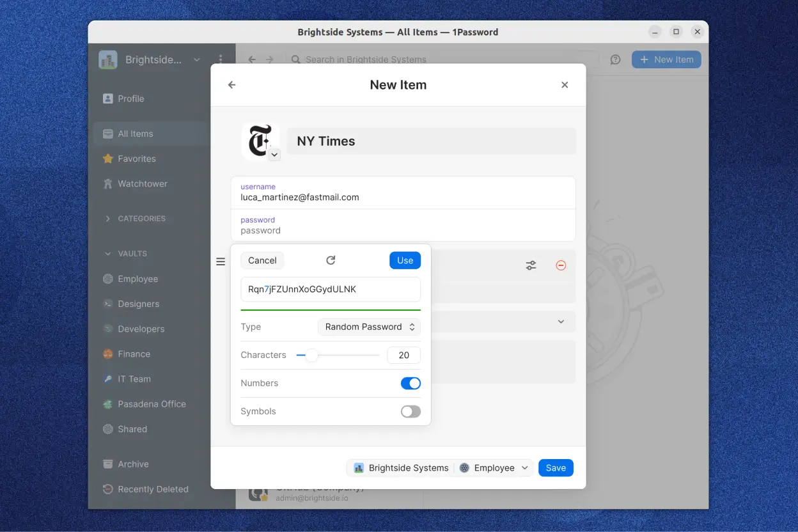
Task: Enable the Symbols switch
Action: [x=411, y=411]
